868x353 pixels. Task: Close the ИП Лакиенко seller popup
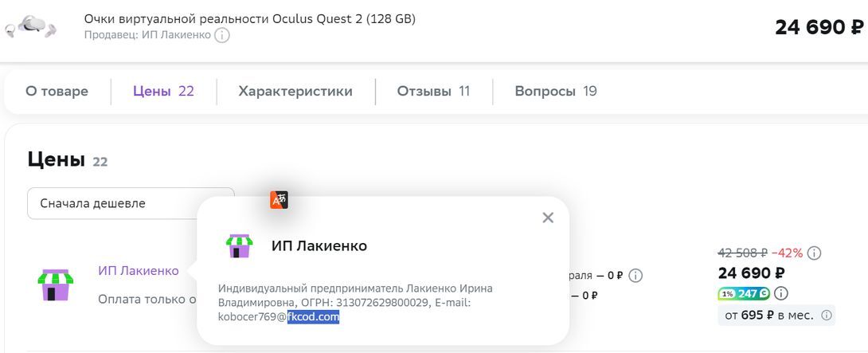point(548,218)
